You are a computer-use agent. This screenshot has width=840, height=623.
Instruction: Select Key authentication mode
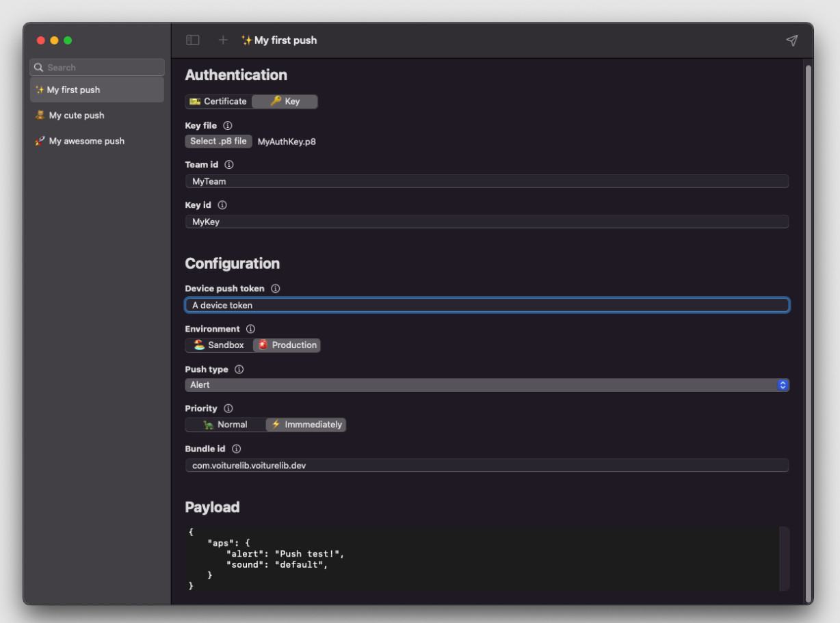[285, 101]
